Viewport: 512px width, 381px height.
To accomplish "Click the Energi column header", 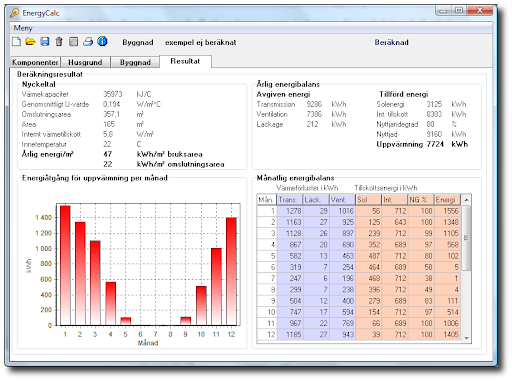I will pyautogui.click(x=447, y=200).
